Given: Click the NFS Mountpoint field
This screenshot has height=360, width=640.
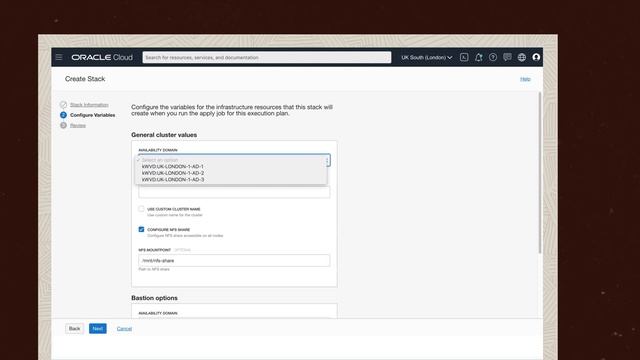Looking at the screenshot, I should click(234, 260).
